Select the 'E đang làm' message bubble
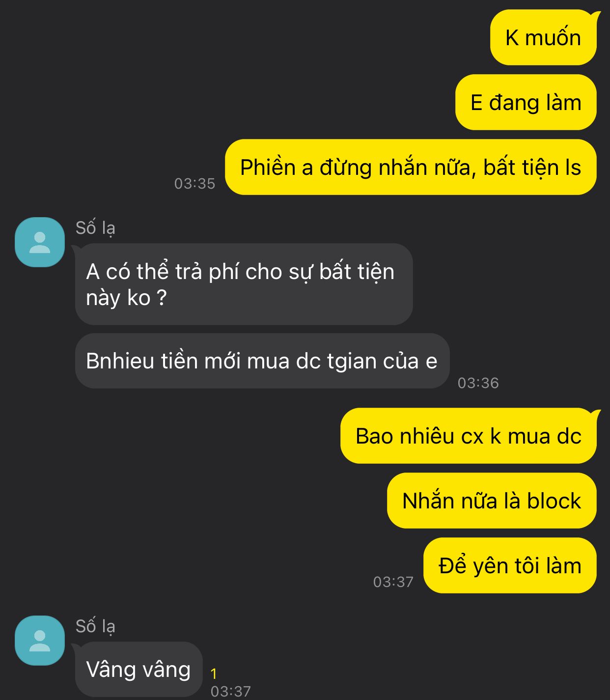Screen dimensions: 610x700 526,102
